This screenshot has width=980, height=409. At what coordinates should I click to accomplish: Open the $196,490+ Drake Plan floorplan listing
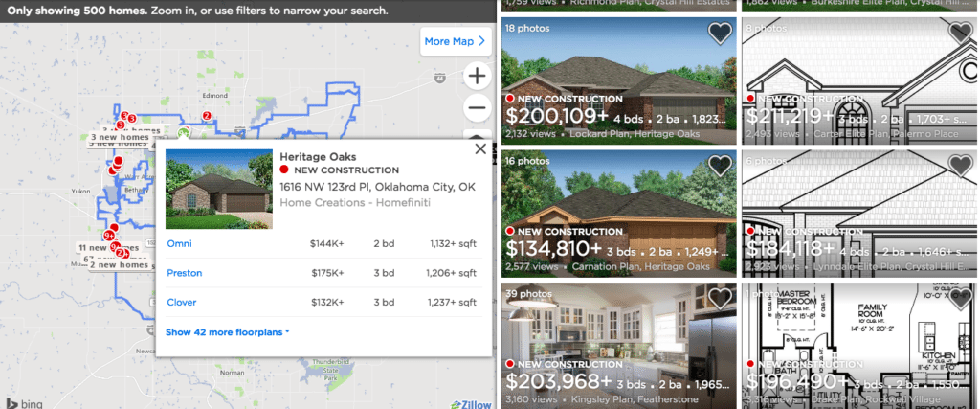coord(860,346)
